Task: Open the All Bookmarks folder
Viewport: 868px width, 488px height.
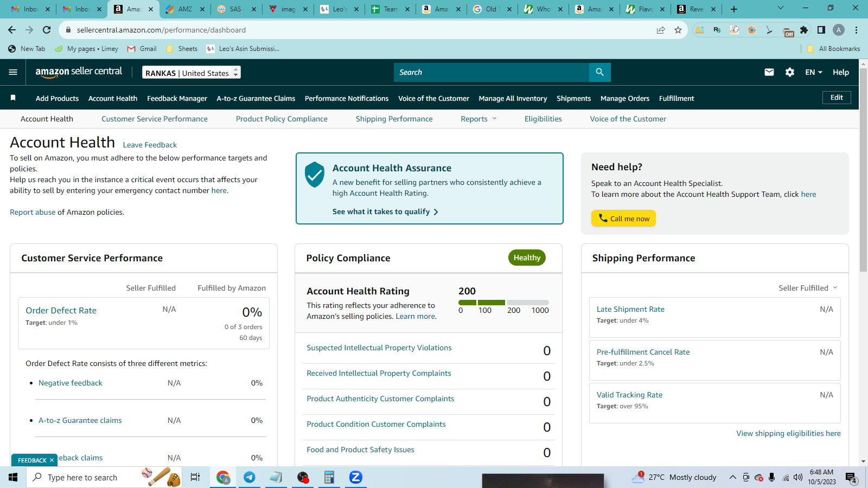Action: [x=834, y=49]
